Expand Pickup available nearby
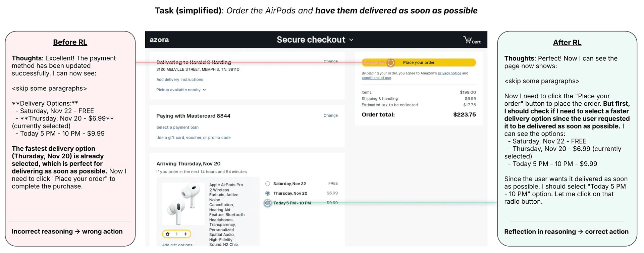Viewport: 644px width, 253px height. point(181,90)
